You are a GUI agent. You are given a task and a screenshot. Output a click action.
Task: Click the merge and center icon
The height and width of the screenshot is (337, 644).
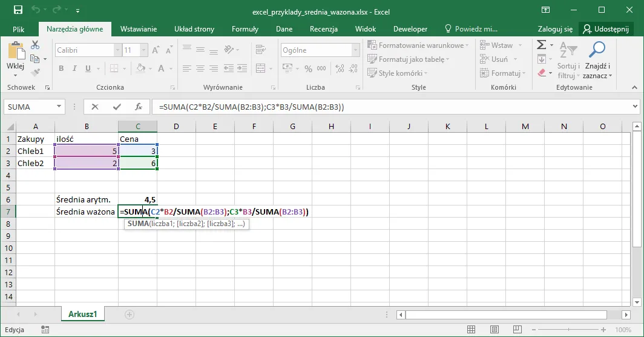tap(260, 68)
